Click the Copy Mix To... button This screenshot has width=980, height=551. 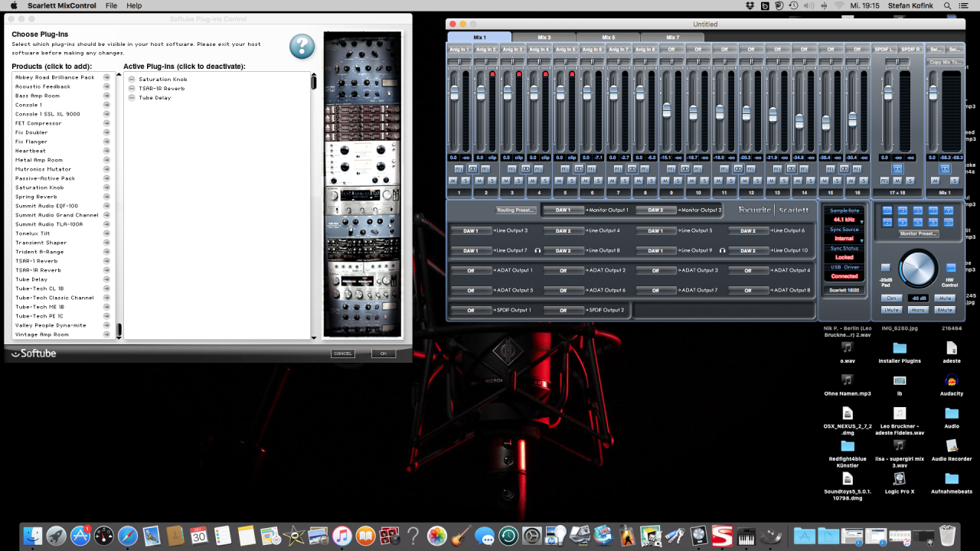click(945, 62)
